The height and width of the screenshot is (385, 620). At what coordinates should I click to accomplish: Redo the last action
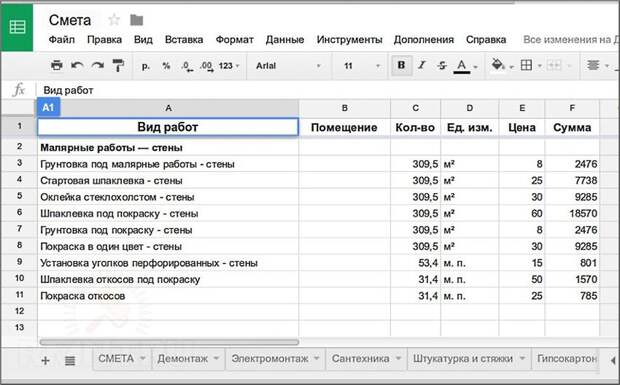(98, 65)
